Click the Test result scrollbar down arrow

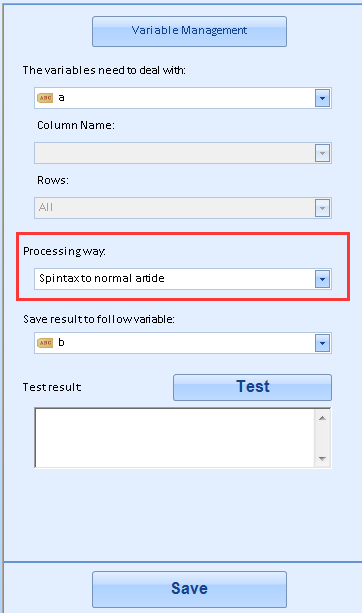pos(322,458)
